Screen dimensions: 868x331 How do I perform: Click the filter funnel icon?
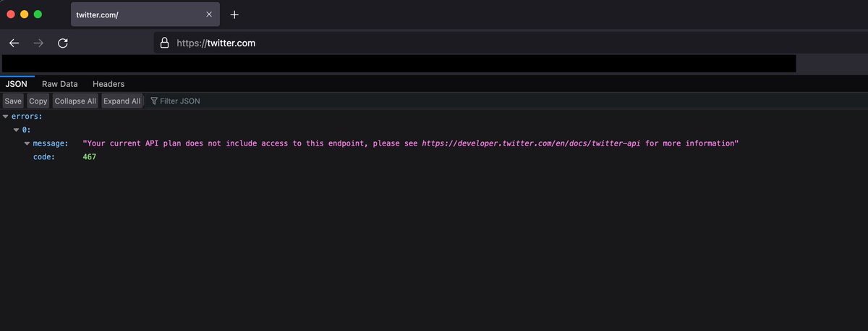point(154,101)
